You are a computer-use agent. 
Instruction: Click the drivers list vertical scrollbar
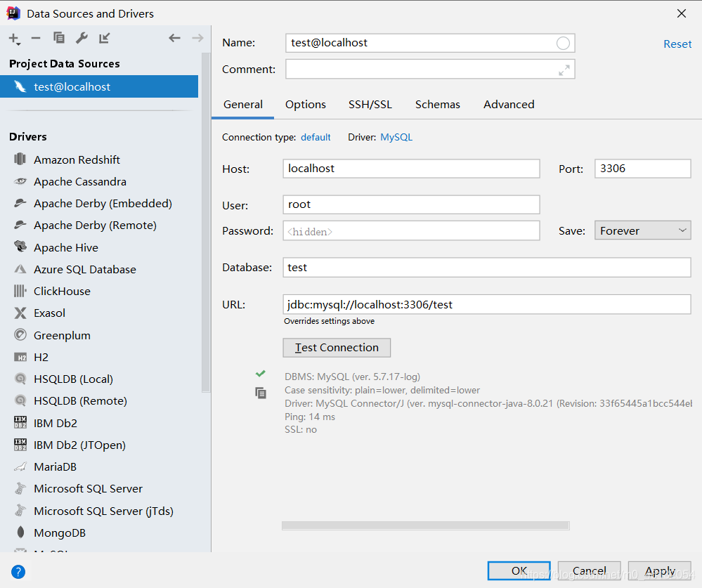tap(206, 223)
